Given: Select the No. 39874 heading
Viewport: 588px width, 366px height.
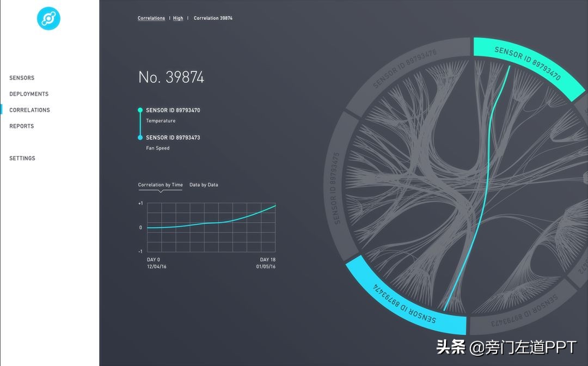Looking at the screenshot, I should pos(171,77).
